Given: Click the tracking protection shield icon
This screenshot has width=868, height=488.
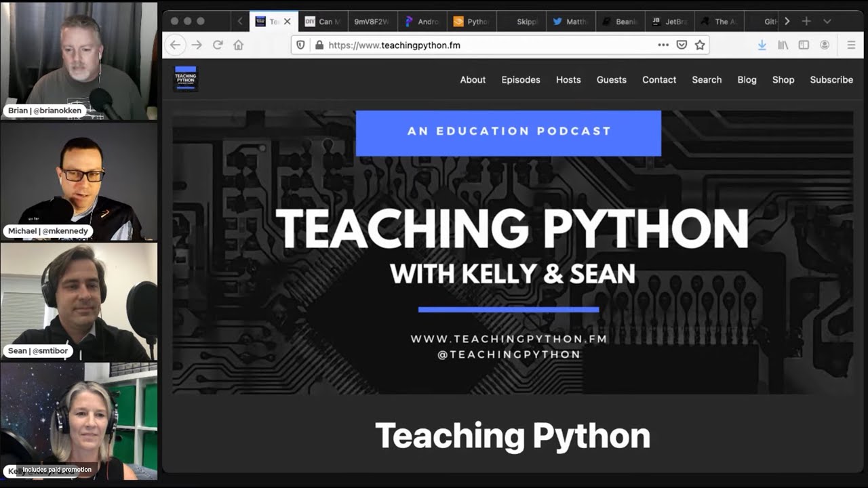Looking at the screenshot, I should click(x=299, y=45).
